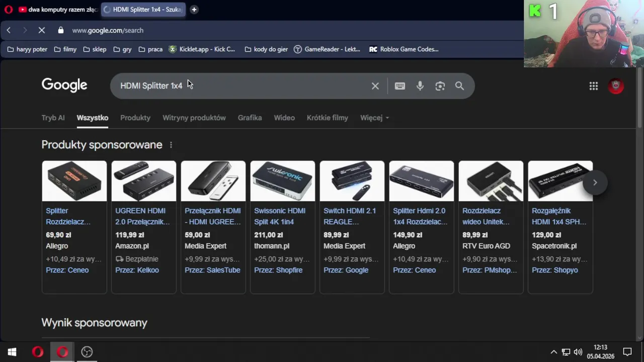Viewport: 644px width, 362px height.
Task: Open sklep bookmark folder
Action: (95, 49)
